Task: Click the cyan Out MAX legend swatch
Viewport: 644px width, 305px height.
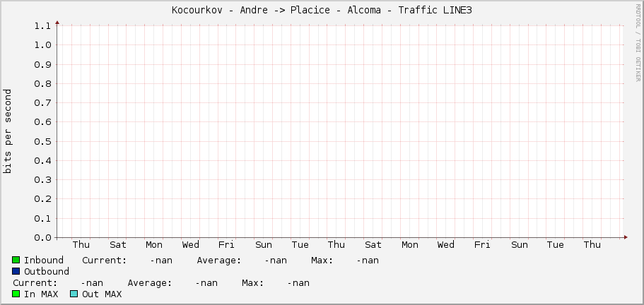Action: (x=74, y=294)
